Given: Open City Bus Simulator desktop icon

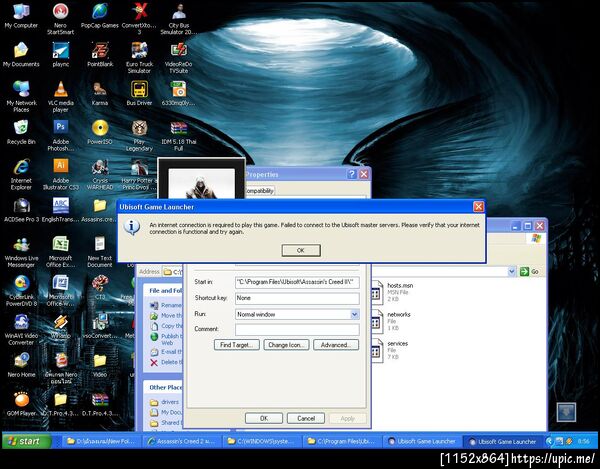Looking at the screenshot, I should point(179,18).
